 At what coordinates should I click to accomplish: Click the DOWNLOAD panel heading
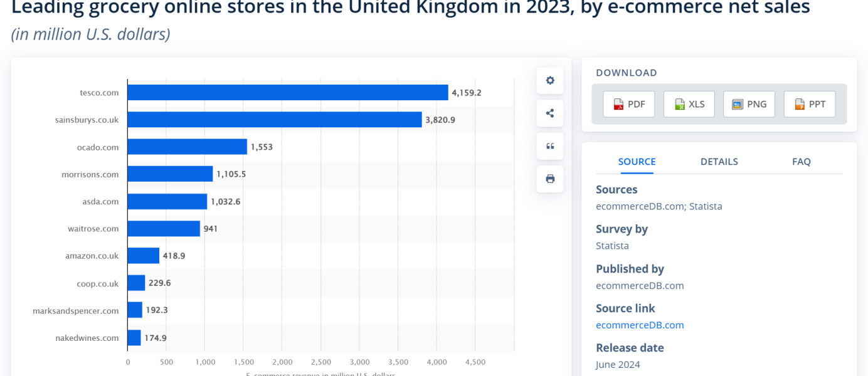tap(627, 73)
